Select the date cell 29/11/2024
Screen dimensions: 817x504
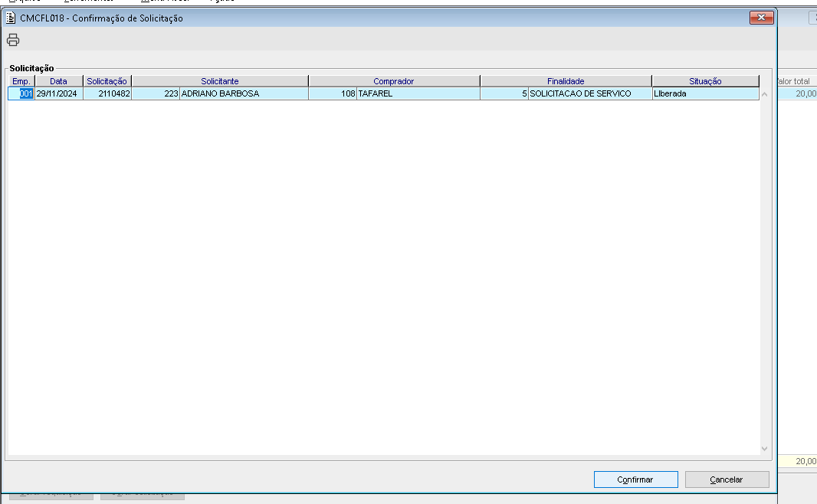click(x=59, y=94)
